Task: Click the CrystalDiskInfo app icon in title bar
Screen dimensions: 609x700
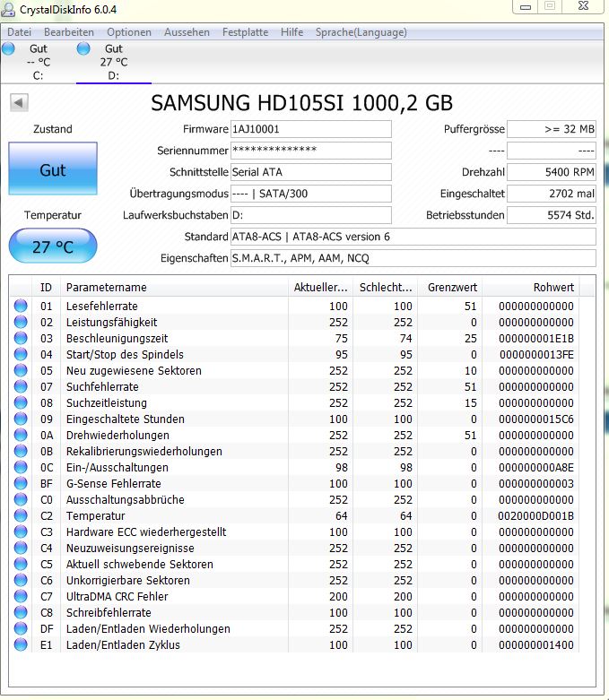Action: point(7,8)
